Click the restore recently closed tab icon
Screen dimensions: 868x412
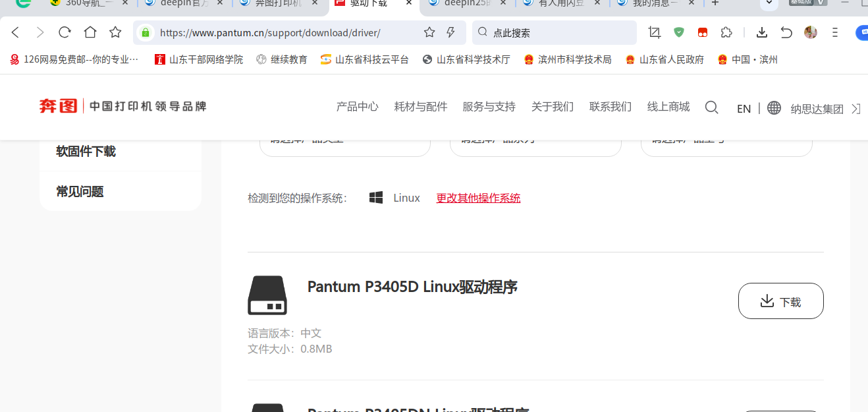[x=786, y=32]
